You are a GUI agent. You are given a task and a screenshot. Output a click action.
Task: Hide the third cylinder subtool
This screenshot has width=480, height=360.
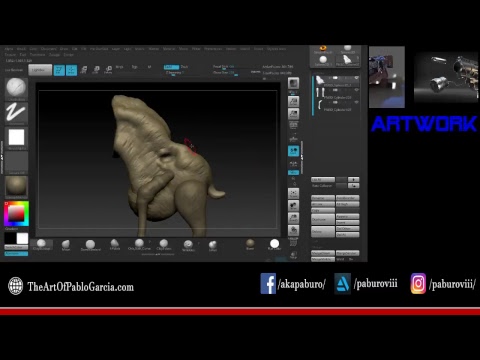point(356,102)
